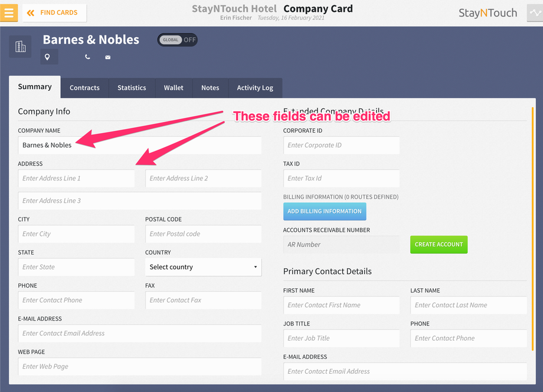This screenshot has width=543, height=392.
Task: Click the Address Line 3 field
Action: point(139,200)
